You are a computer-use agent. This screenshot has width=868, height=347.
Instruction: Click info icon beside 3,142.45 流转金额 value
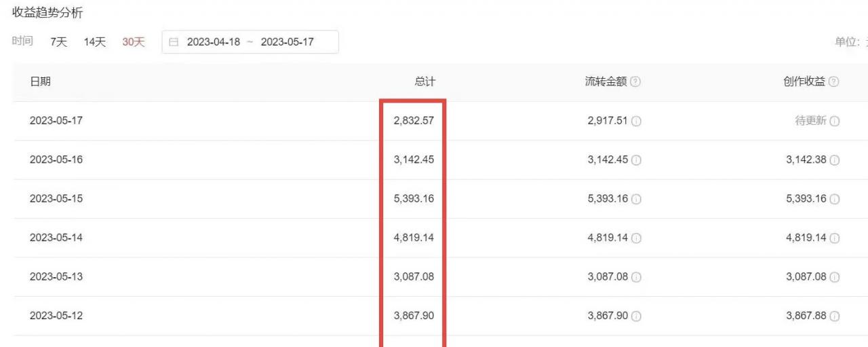[637, 160]
